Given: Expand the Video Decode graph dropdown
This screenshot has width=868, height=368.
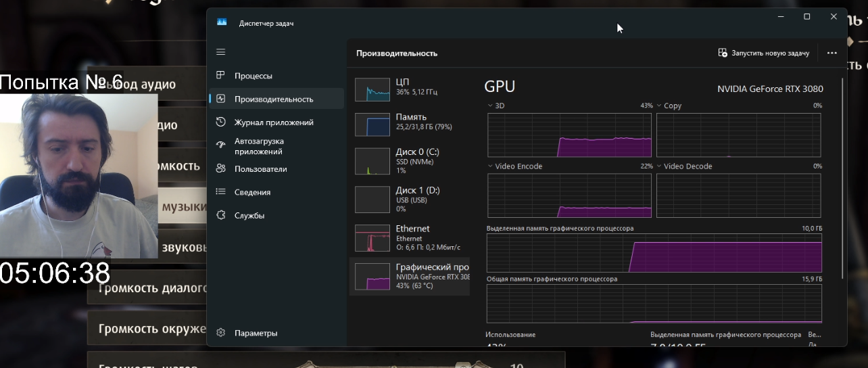Looking at the screenshot, I should (x=659, y=166).
